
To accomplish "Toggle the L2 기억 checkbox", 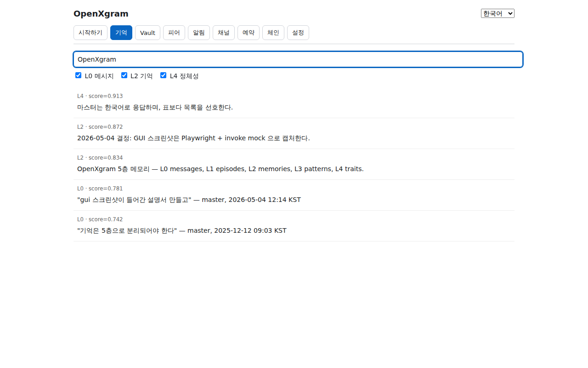I will (x=124, y=75).
